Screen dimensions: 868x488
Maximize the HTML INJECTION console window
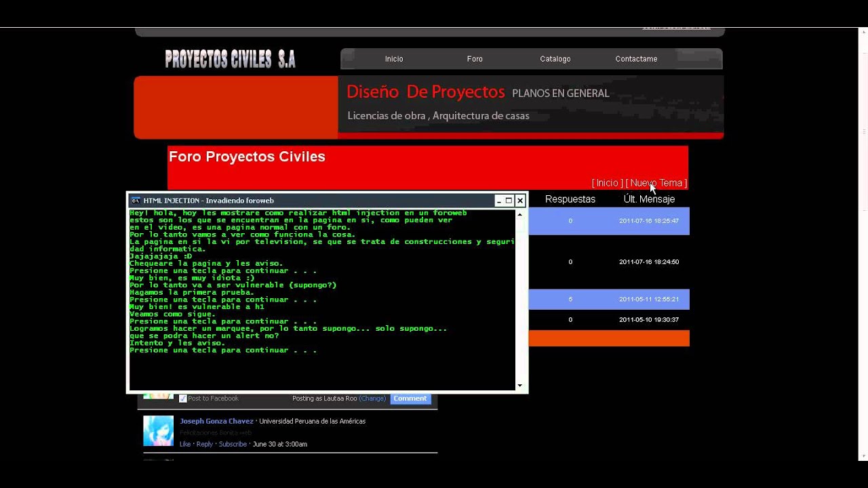(x=509, y=201)
